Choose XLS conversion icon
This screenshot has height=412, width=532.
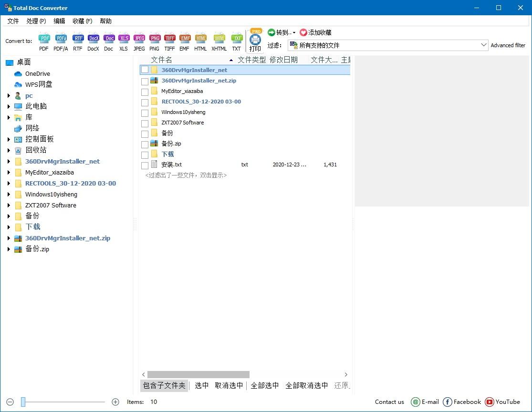124,38
